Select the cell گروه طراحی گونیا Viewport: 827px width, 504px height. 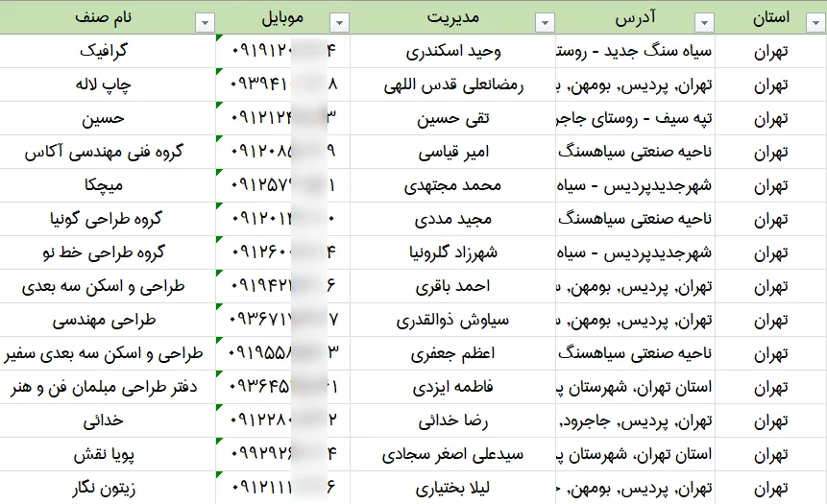point(108,219)
